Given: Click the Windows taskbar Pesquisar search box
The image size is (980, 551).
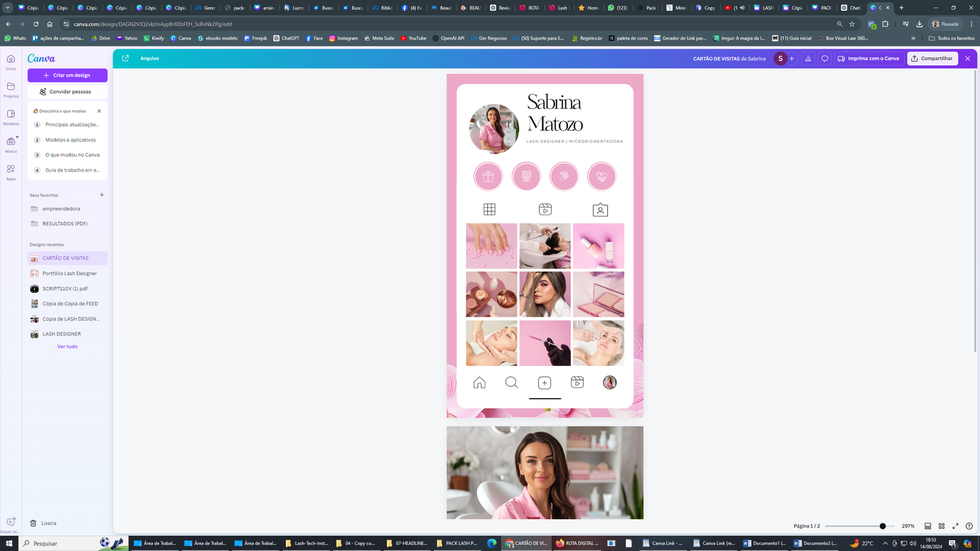Looking at the screenshot, I should coord(73,543).
